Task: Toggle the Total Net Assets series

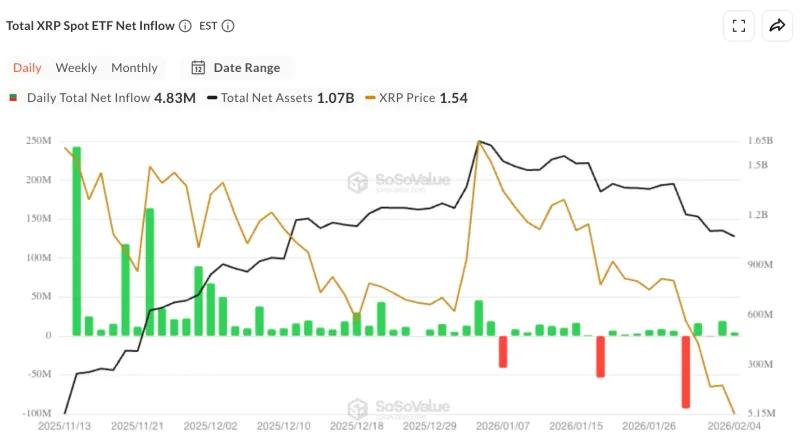Action: pyautogui.click(x=266, y=98)
